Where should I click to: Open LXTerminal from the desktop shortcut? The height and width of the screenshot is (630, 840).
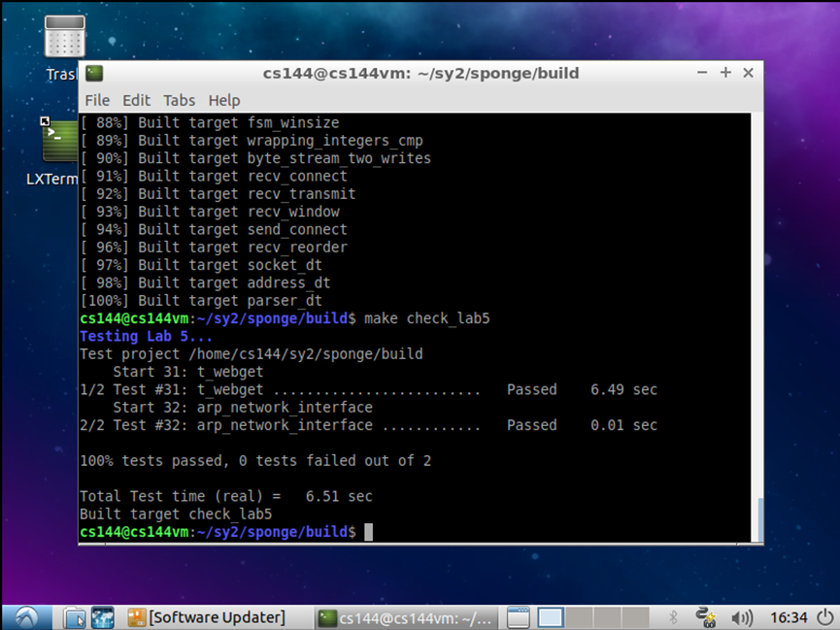point(55,140)
